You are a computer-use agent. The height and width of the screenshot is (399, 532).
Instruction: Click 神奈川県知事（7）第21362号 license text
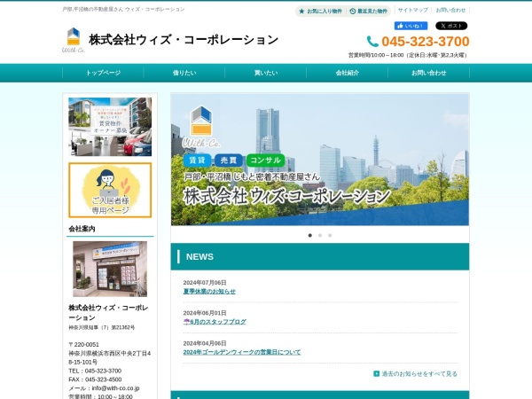tap(101, 327)
